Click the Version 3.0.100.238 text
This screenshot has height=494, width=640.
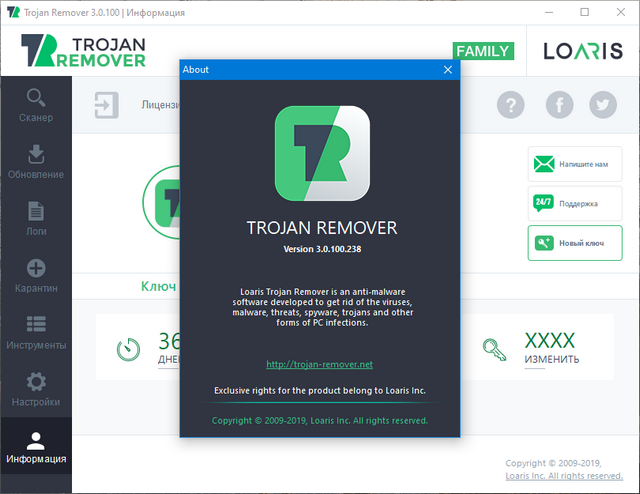click(322, 249)
